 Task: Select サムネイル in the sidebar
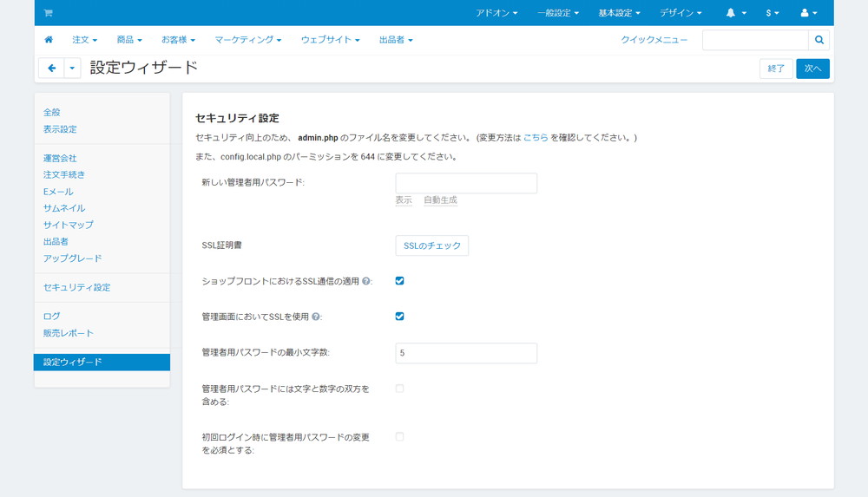coord(64,208)
